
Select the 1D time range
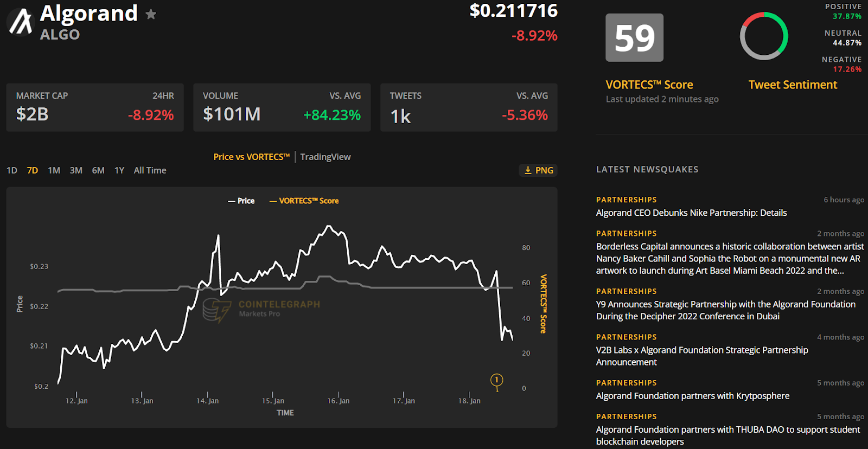(12, 170)
